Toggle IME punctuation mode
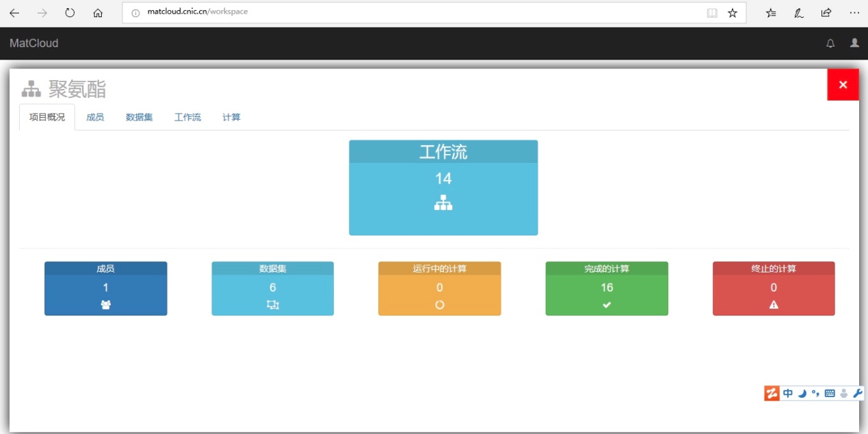 [x=815, y=393]
